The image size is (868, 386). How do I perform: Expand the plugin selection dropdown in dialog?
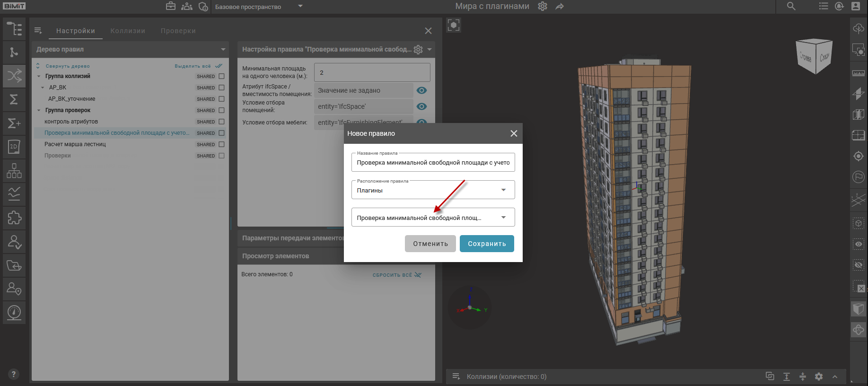coord(432,218)
